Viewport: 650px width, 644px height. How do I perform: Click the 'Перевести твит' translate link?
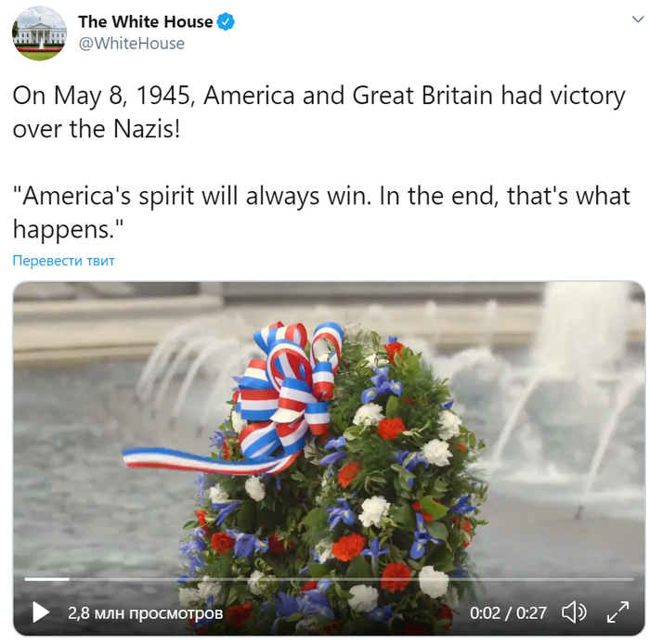(63, 261)
